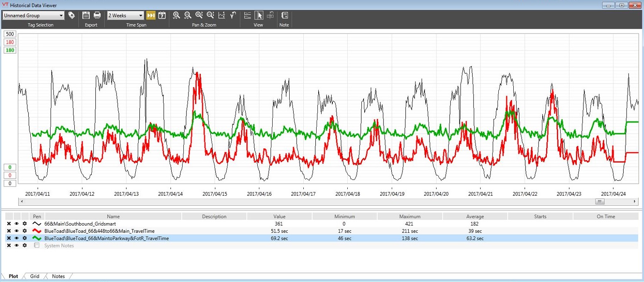Open the calendar date picker icon
The image size is (644, 282).
pyautogui.click(x=162, y=15)
